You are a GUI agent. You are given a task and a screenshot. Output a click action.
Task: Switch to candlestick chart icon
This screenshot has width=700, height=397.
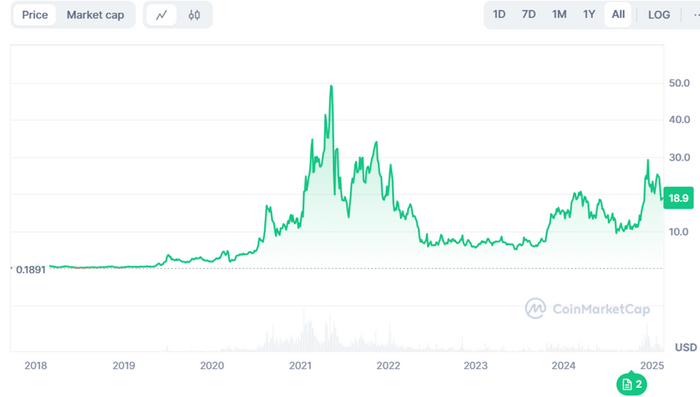point(194,15)
